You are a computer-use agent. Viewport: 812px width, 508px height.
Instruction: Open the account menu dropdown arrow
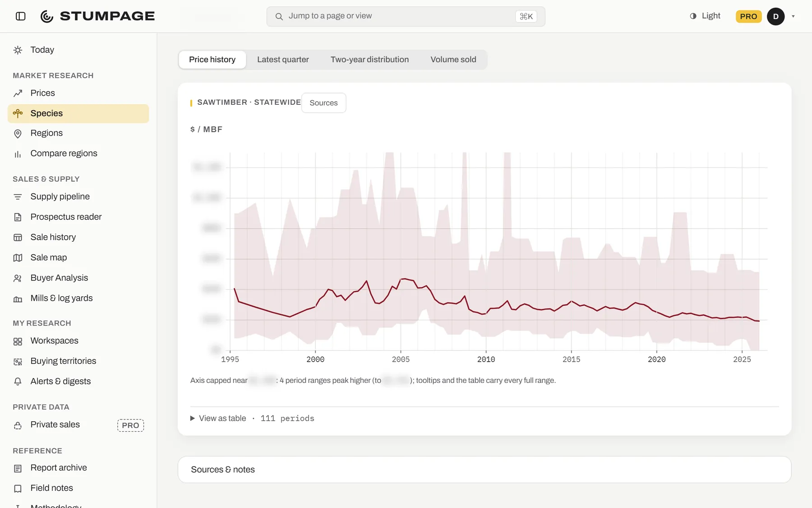793,16
